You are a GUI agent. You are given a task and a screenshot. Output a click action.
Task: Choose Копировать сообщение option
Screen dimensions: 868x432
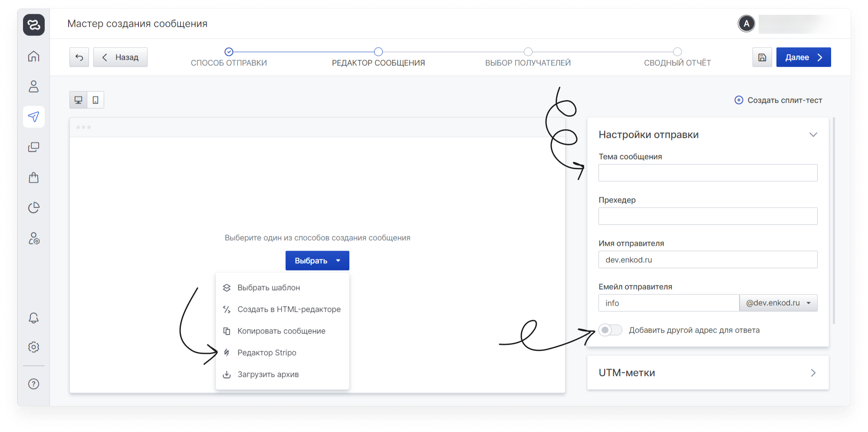[x=283, y=331]
